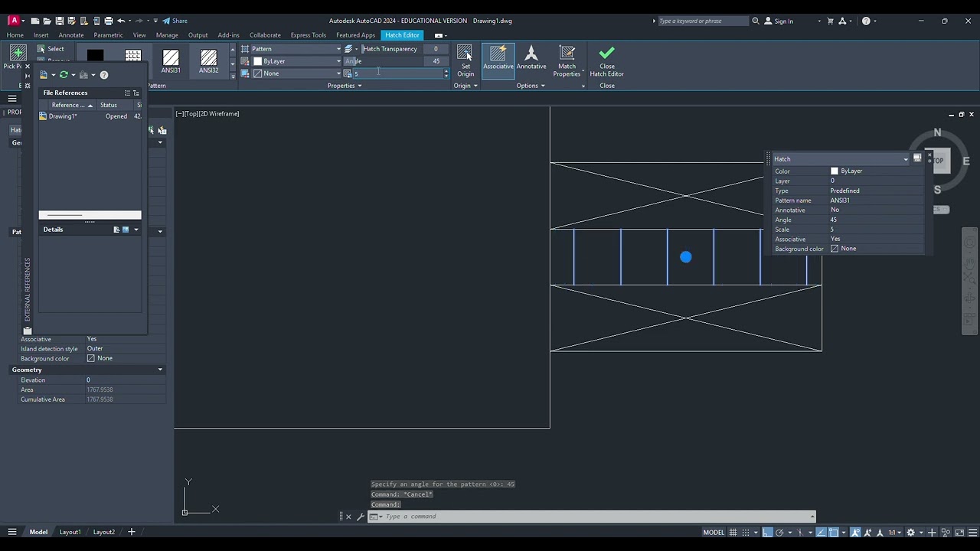Click the AutoCAD application menu logo

[x=13, y=21]
